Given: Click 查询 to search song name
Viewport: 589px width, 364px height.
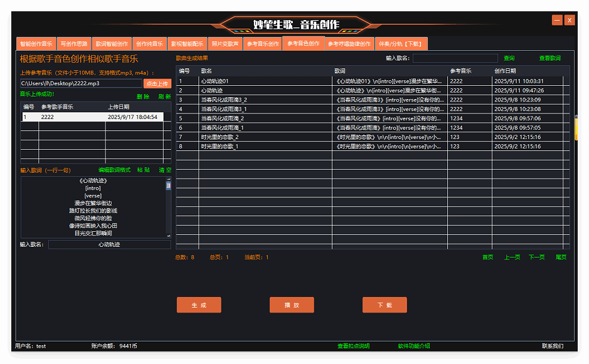Looking at the screenshot, I should [x=509, y=58].
